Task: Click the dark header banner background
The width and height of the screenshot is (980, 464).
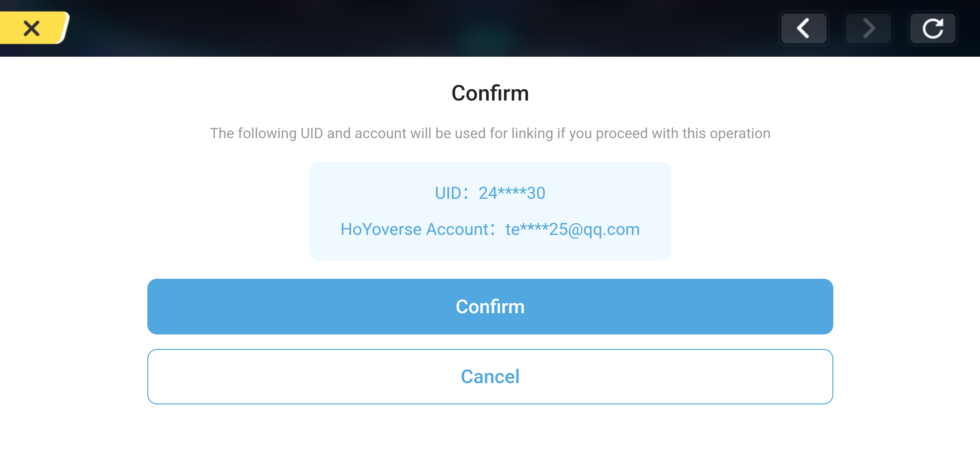Action: pyautogui.click(x=418, y=28)
